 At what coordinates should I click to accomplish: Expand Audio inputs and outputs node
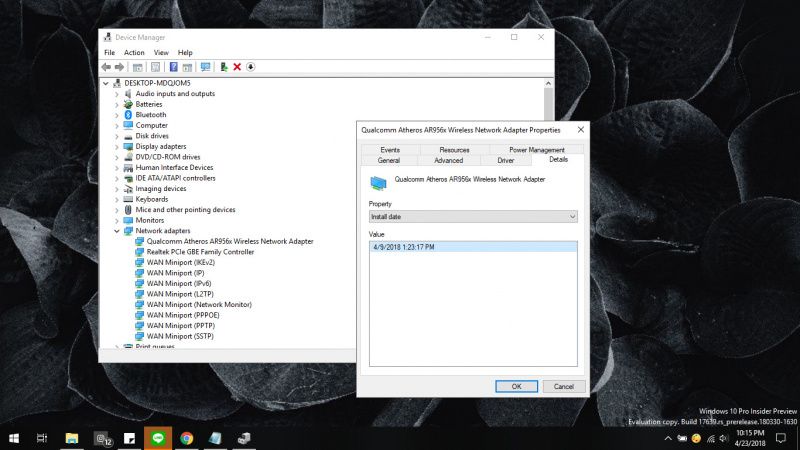pyautogui.click(x=117, y=94)
